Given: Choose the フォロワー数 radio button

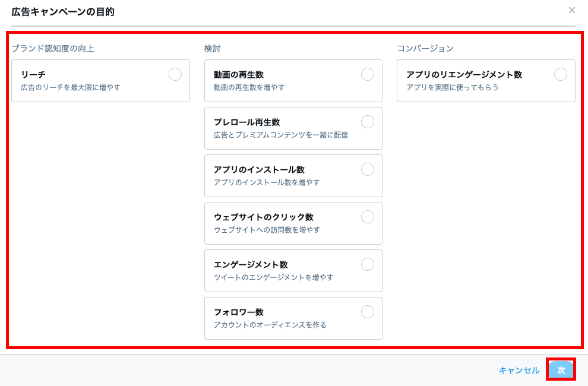Looking at the screenshot, I should point(367,312).
